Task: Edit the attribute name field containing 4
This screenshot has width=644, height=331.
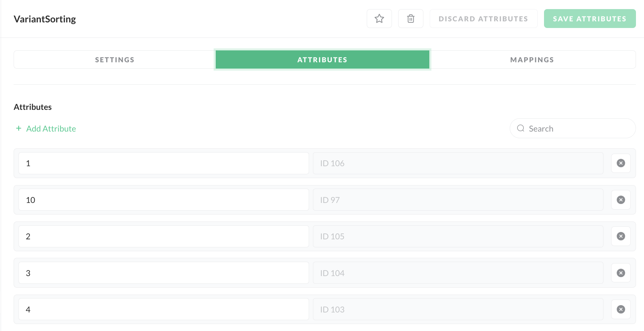Action: [164, 309]
